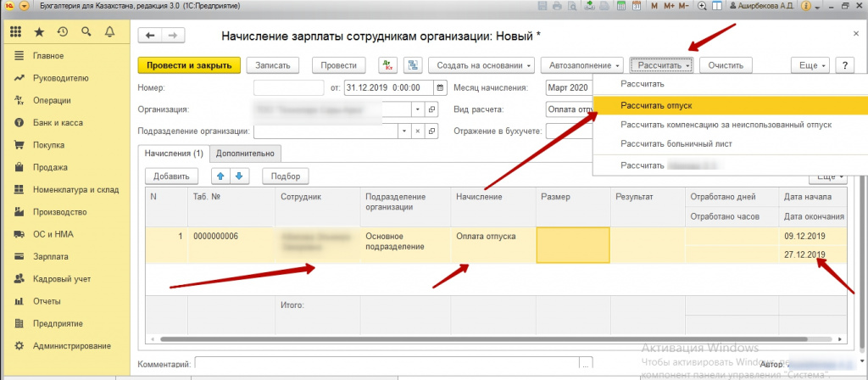Click the Комментарий input field
Screen dimensions: 868x380
387,364
